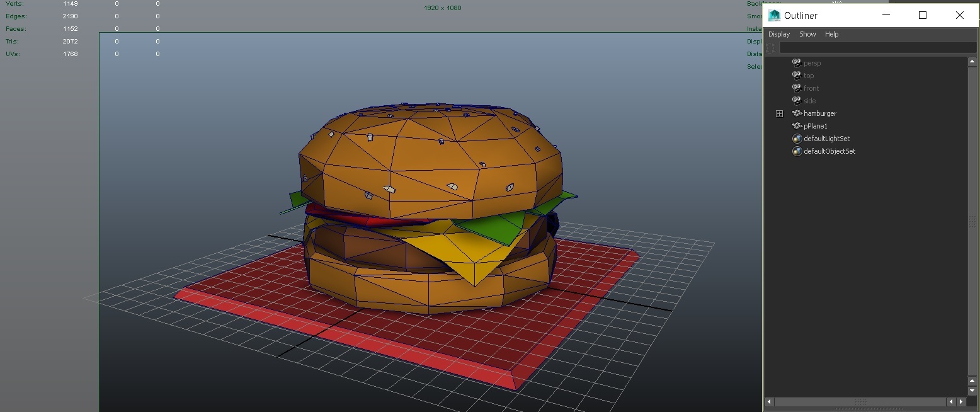This screenshot has height=412, width=980.
Task: Click the Tris count "2072"
Action: pyautogui.click(x=71, y=41)
